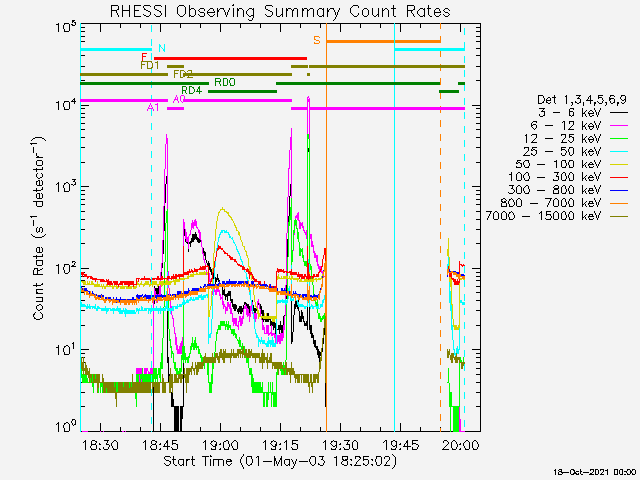Click the green 'RD4' flag label
640x480 pixels.
191,91
